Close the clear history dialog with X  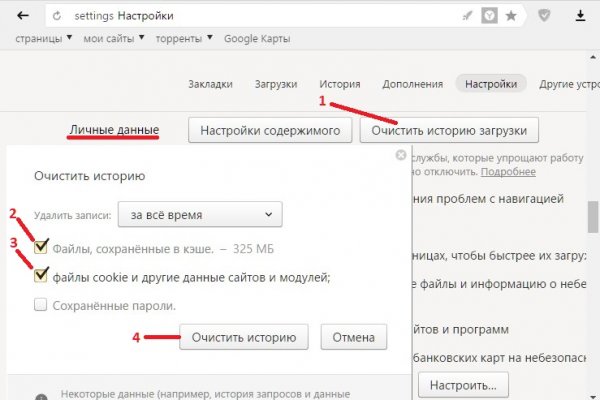[400, 156]
